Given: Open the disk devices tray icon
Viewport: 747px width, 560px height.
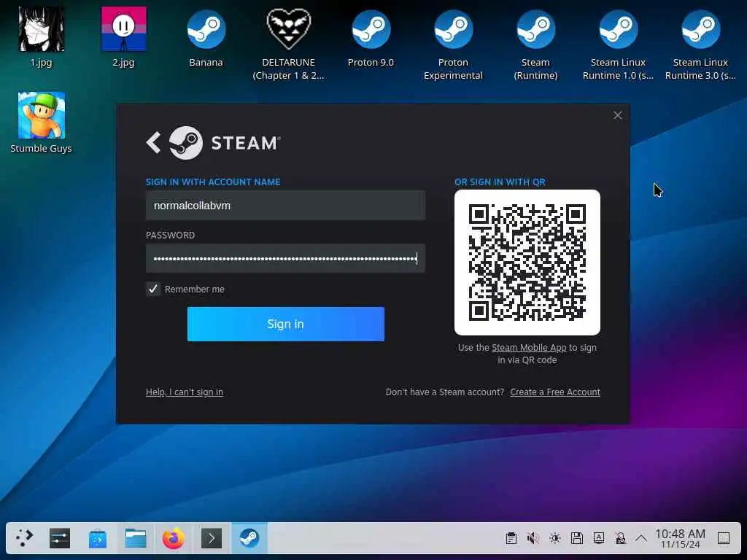Looking at the screenshot, I should click(577, 538).
